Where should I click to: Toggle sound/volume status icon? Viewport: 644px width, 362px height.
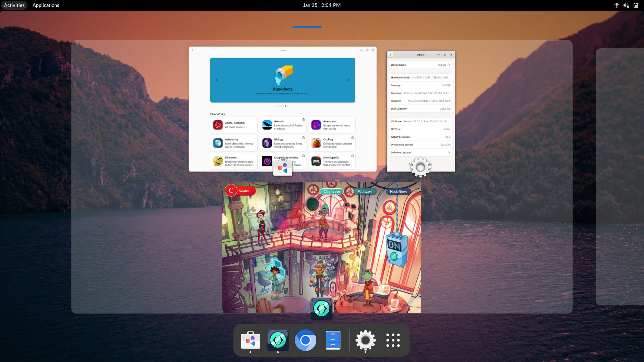[626, 5]
